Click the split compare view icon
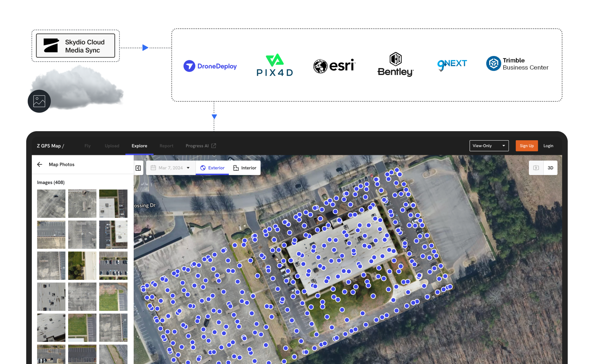 [536, 168]
